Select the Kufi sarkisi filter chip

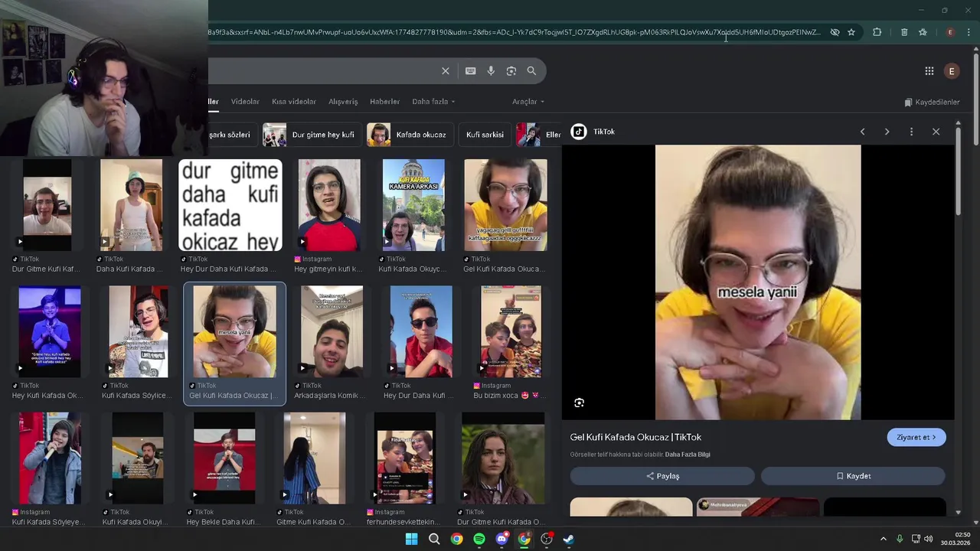(485, 135)
